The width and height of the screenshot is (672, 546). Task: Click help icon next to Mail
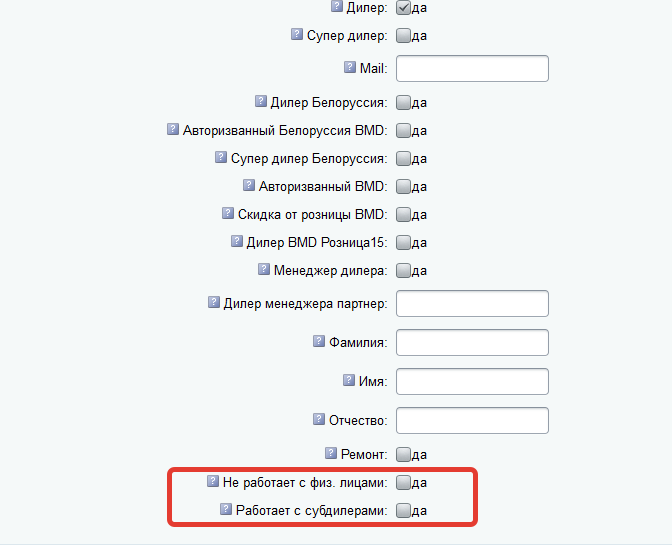click(350, 67)
